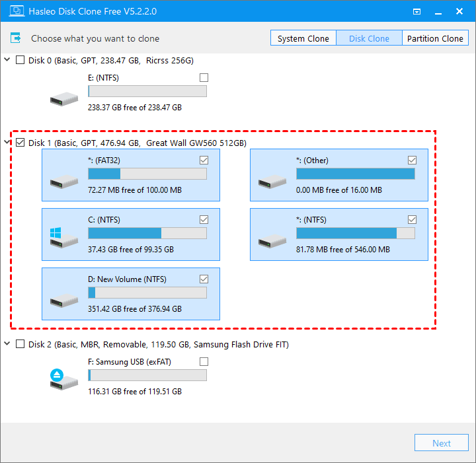
Task: Tick the F: Samsung USB checkbox
Action: (x=204, y=361)
